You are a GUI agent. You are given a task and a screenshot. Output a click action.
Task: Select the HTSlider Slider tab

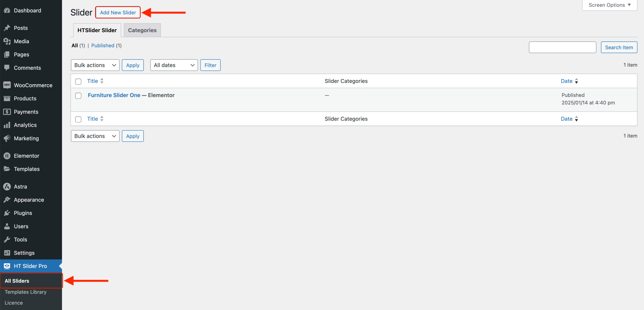coord(97,30)
